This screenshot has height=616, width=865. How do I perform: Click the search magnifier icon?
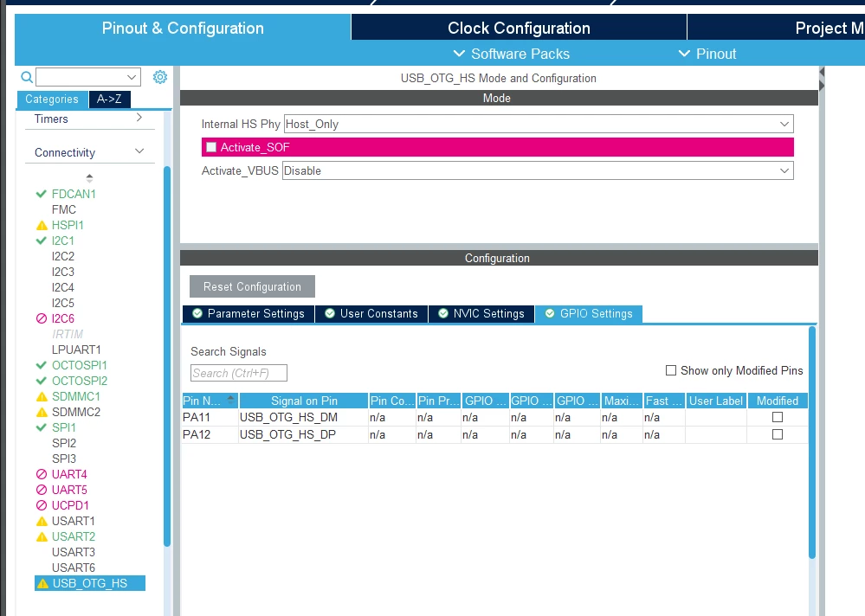(27, 77)
